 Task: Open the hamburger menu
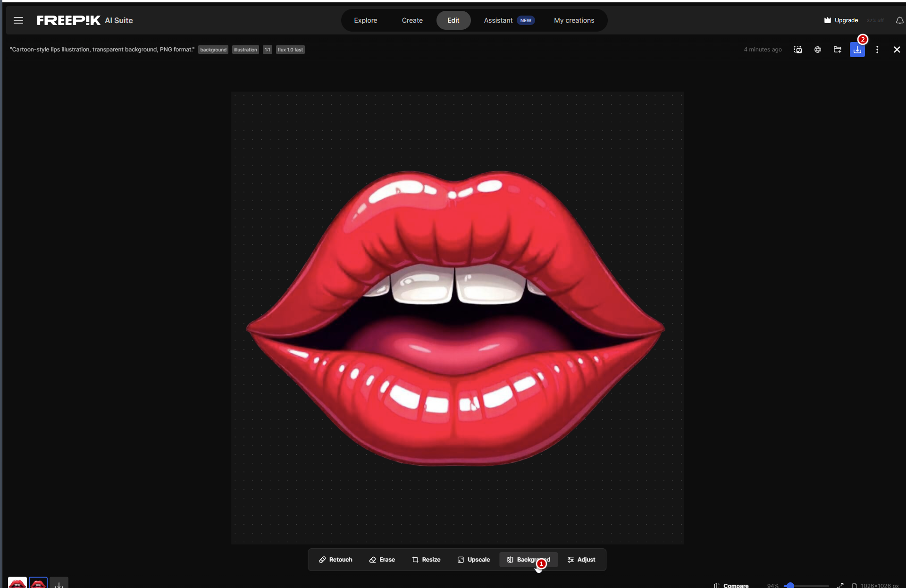pos(18,20)
